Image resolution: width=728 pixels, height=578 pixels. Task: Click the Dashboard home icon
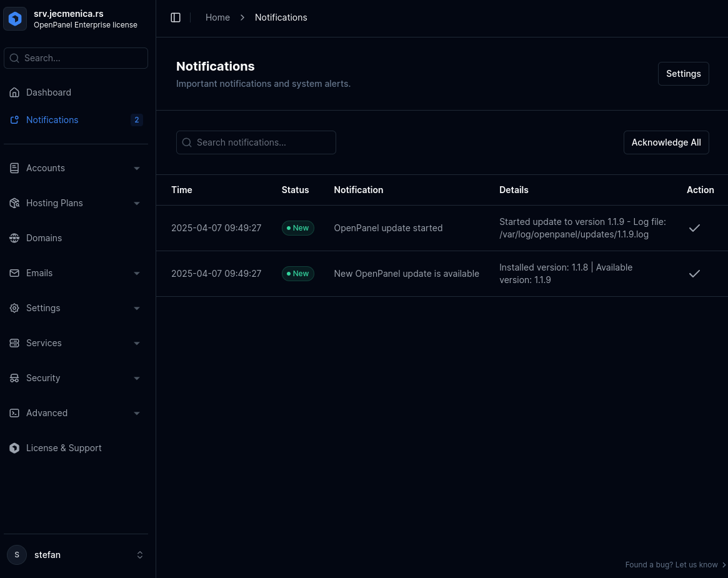(14, 92)
